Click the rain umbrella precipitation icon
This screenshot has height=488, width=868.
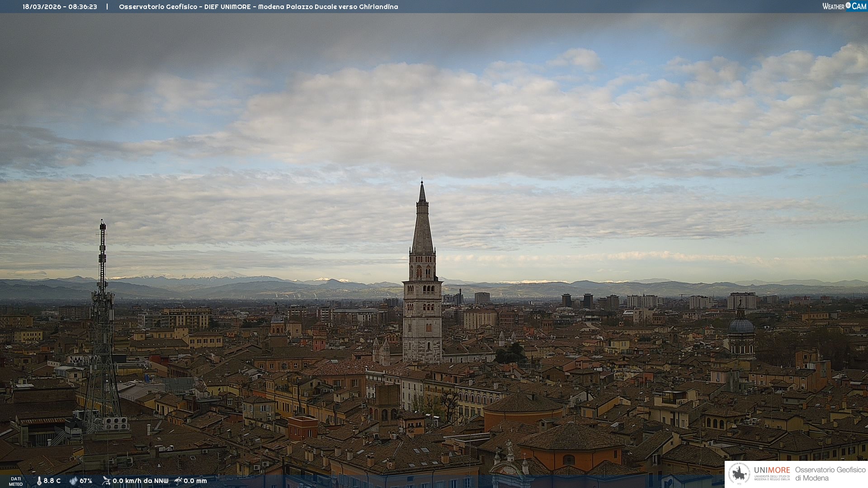178,481
